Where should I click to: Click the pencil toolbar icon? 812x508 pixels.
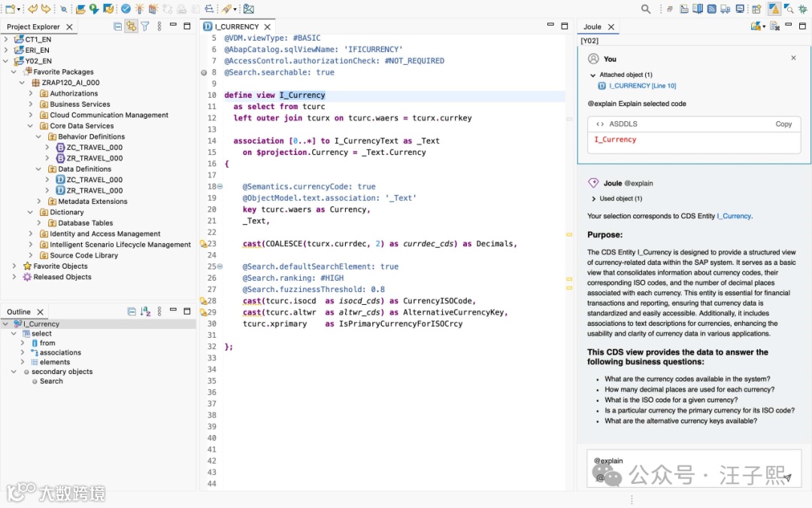[226, 9]
